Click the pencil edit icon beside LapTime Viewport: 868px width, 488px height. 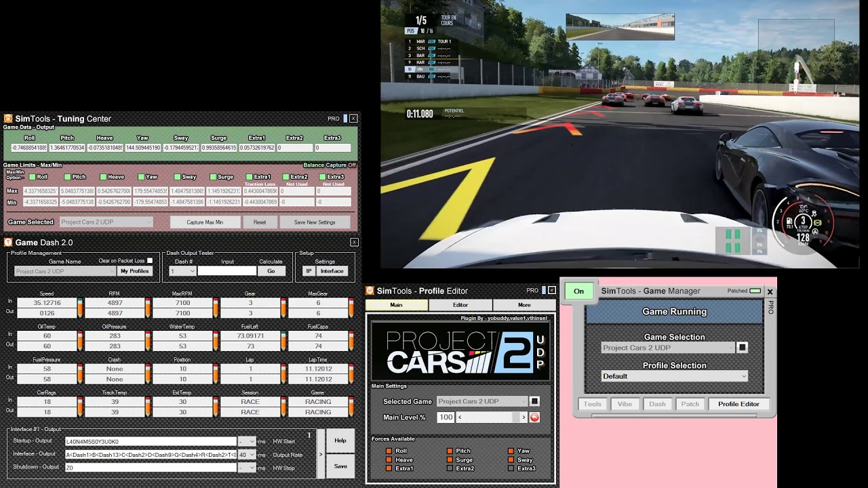351,374
